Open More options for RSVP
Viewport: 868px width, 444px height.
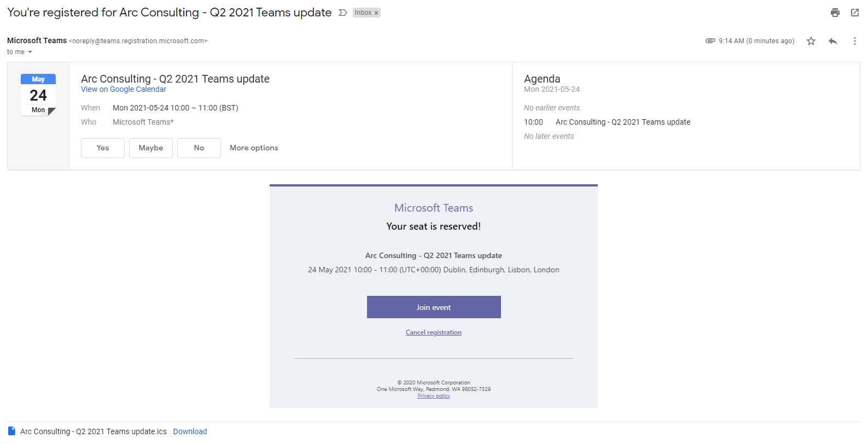pos(254,148)
